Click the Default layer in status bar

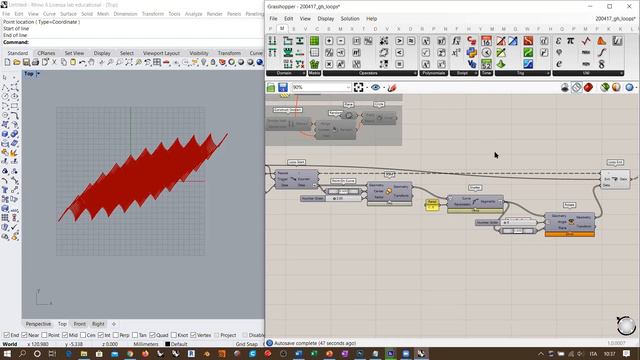click(x=176, y=344)
